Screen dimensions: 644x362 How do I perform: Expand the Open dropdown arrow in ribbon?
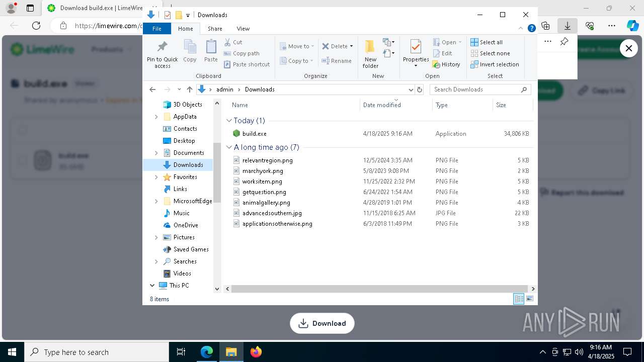pyautogui.click(x=460, y=42)
